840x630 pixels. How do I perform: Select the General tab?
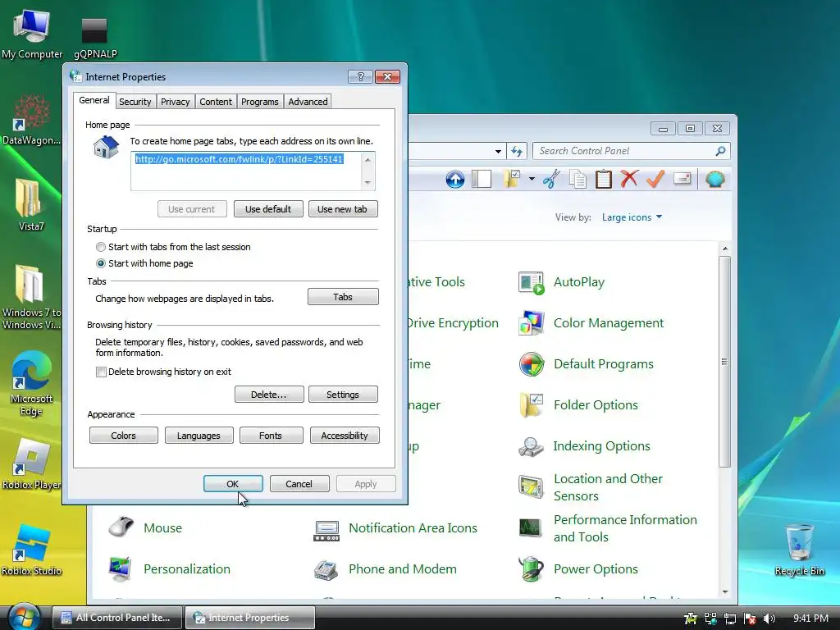click(94, 100)
